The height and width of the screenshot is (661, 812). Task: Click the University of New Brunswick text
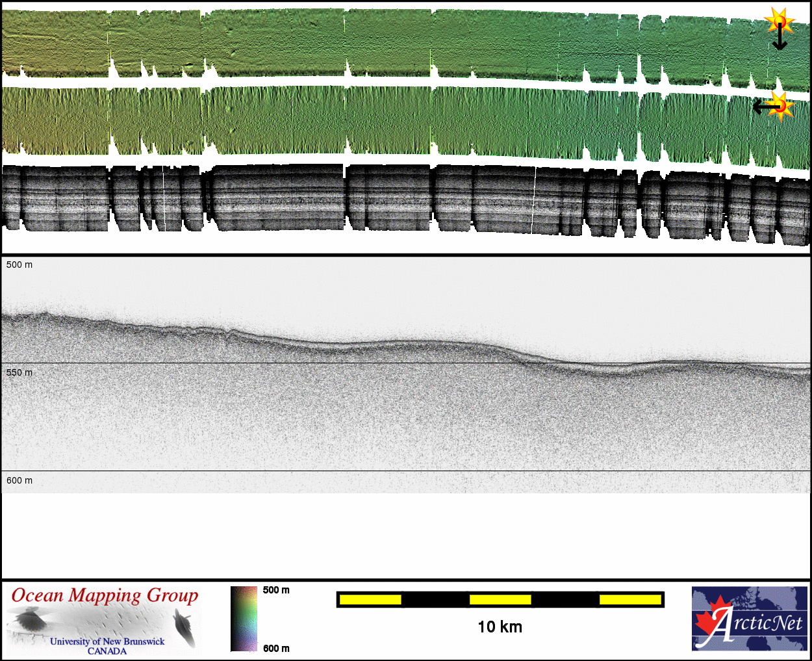[107, 642]
